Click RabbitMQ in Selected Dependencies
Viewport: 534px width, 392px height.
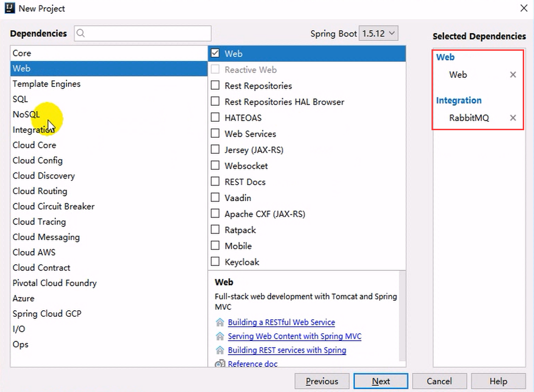(x=469, y=118)
